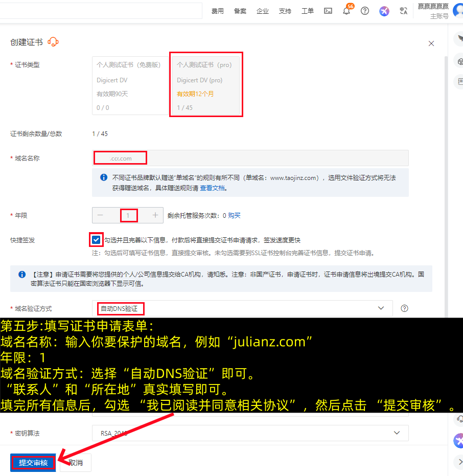The image size is (463, 476).
Task: Click the domain name input field
Action: [120, 157]
